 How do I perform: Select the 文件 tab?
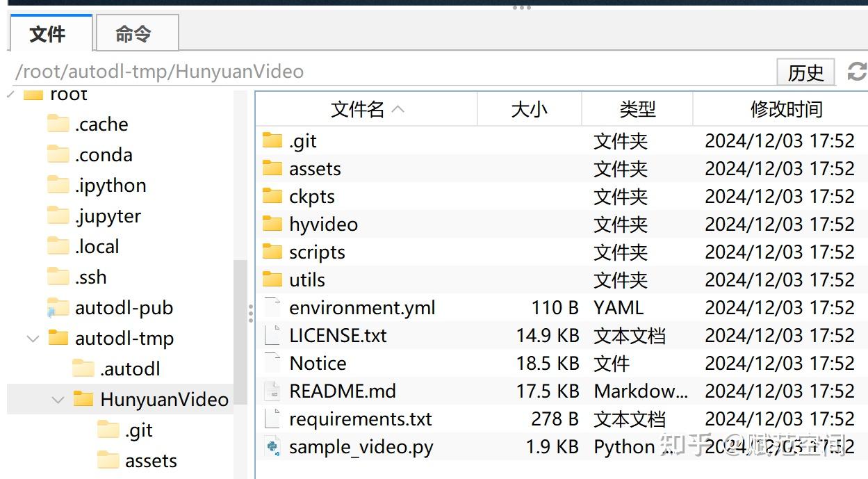click(50, 33)
